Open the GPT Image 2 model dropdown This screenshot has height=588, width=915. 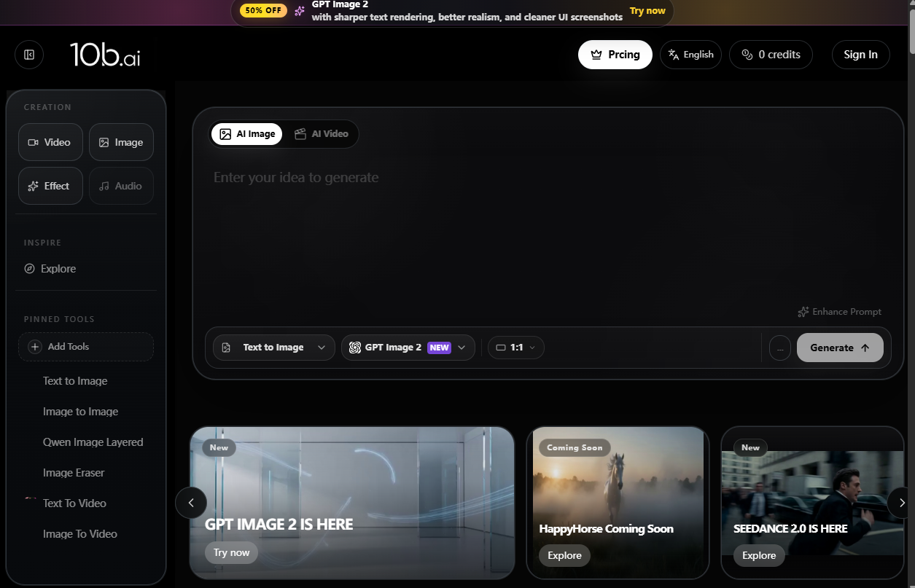(x=408, y=348)
